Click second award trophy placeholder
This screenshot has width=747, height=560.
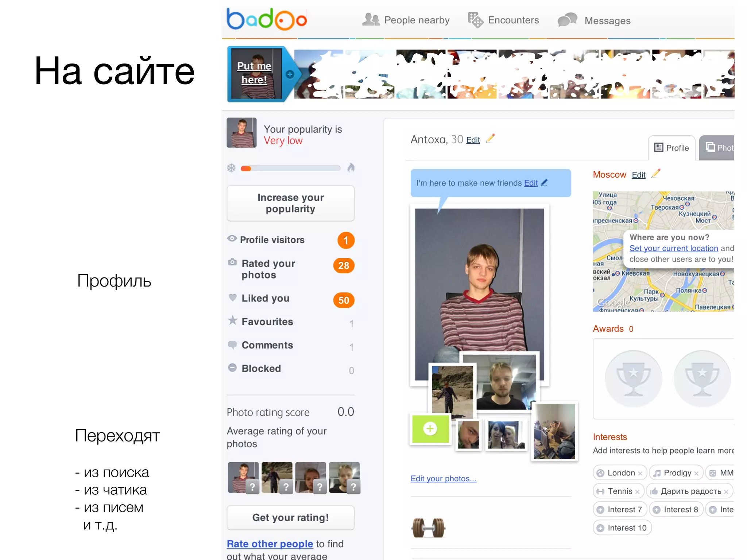pos(702,379)
